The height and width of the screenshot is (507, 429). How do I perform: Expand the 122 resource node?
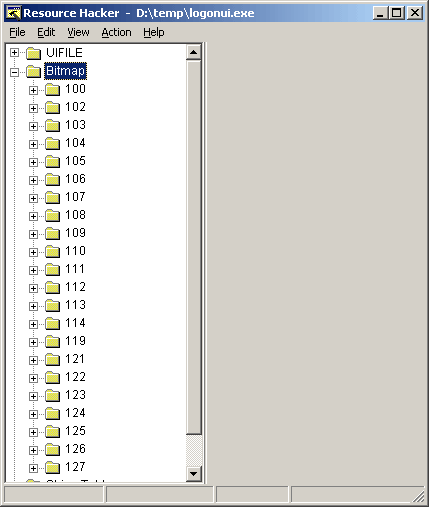33,378
